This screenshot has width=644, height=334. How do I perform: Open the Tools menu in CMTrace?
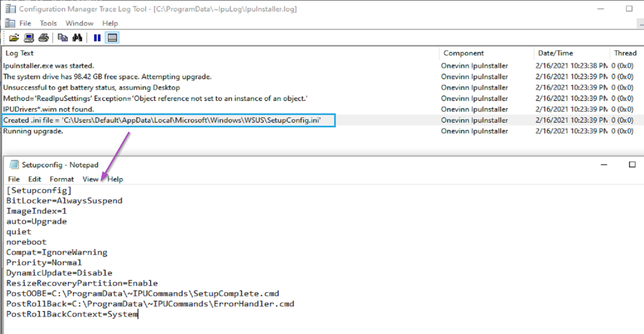tap(48, 23)
